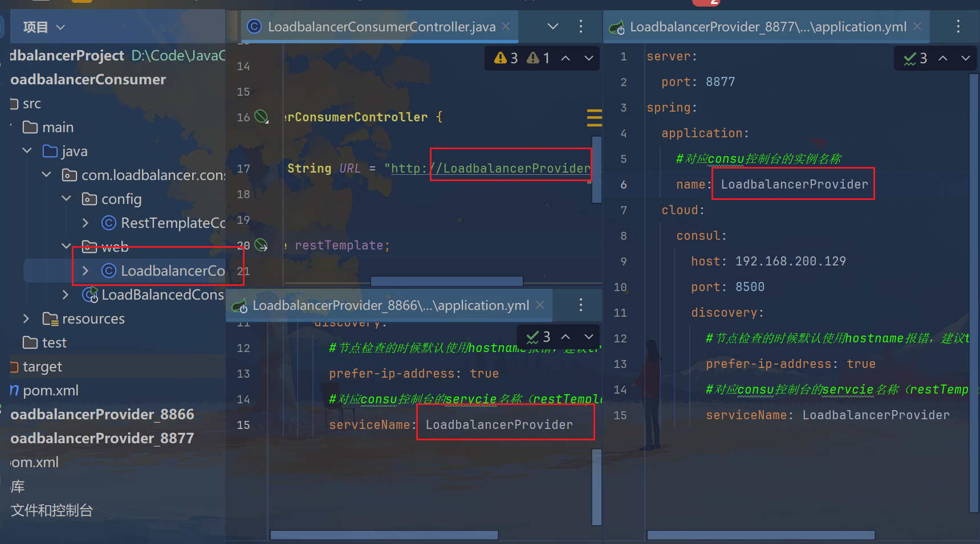
Task: Click the gutter bean icon on line 16
Action: pos(261,117)
